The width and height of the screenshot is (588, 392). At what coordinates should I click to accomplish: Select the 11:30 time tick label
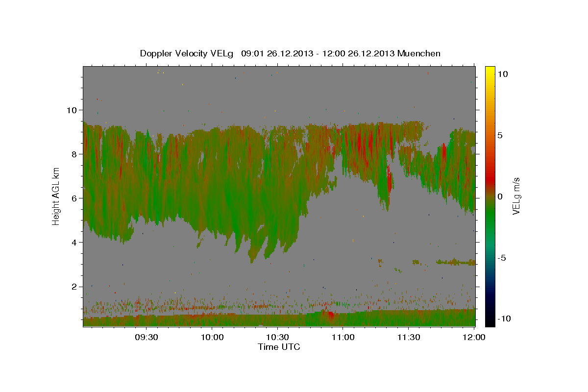pos(408,338)
